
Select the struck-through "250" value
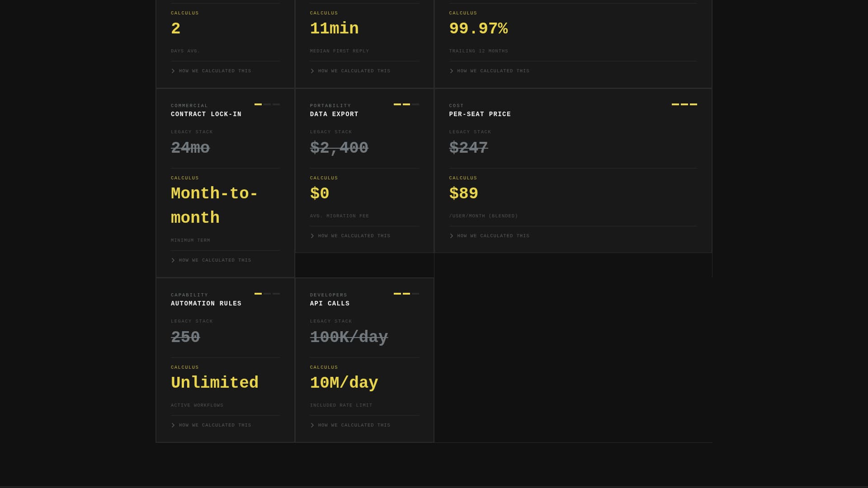click(x=185, y=338)
